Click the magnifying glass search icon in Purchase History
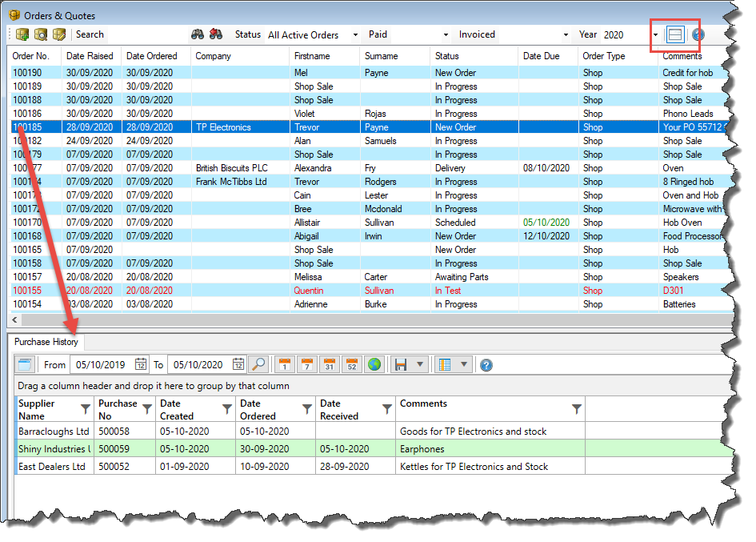 coord(258,365)
